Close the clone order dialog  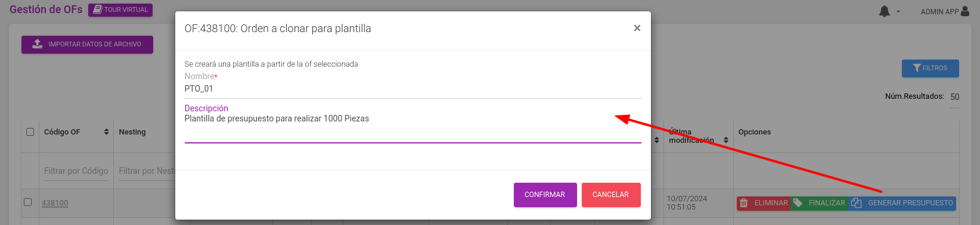pyautogui.click(x=637, y=28)
